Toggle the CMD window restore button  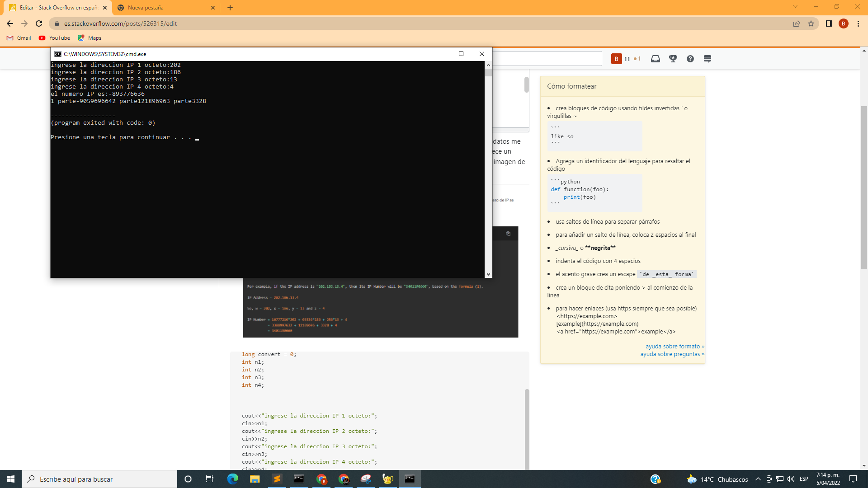click(x=461, y=54)
